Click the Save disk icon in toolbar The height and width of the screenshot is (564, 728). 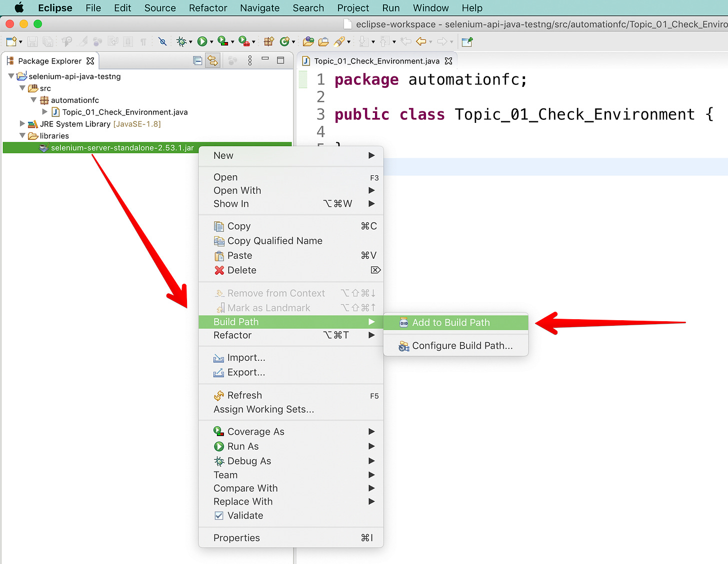(32, 42)
